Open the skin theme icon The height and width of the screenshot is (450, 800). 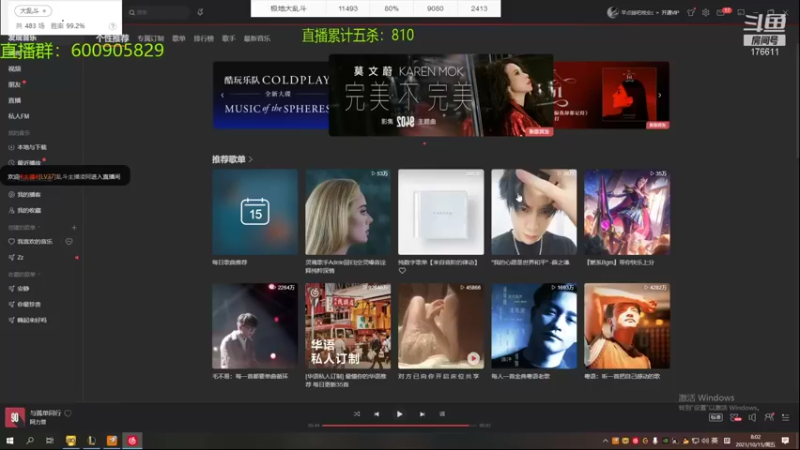coord(691,12)
